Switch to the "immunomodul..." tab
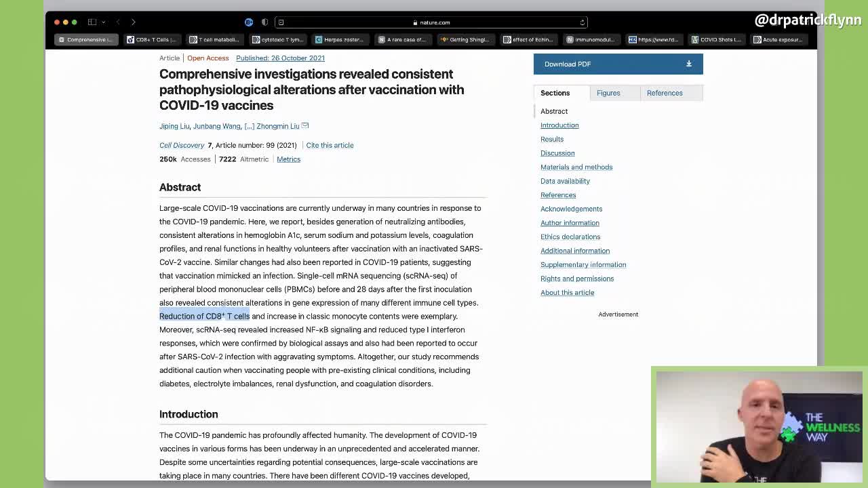The width and height of the screenshot is (868, 488). point(590,39)
